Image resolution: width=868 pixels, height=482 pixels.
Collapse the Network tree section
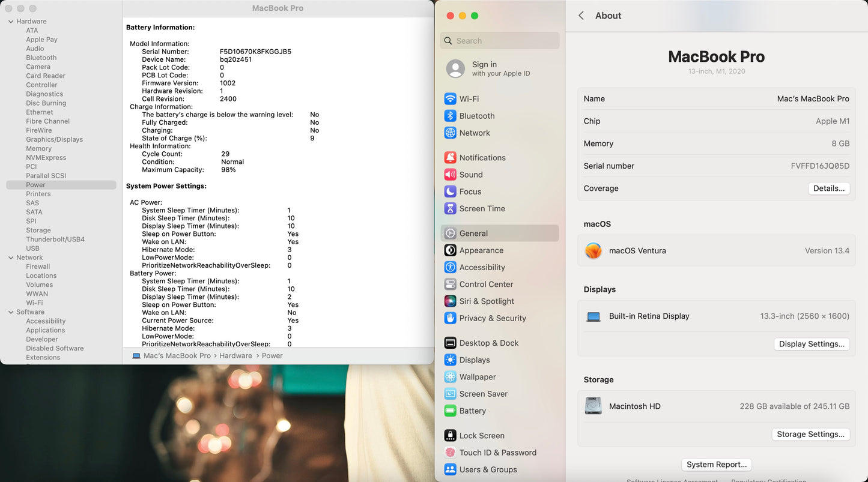11,258
